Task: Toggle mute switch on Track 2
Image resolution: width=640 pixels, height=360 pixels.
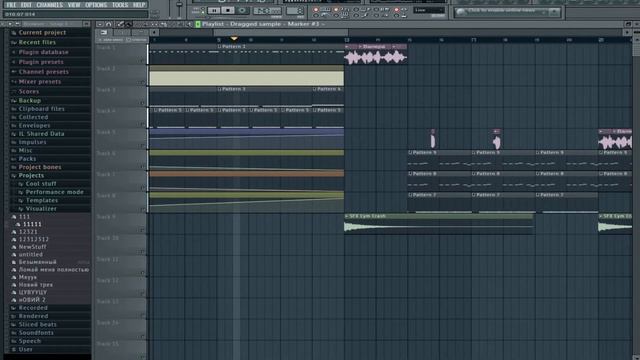Action: coord(142,82)
